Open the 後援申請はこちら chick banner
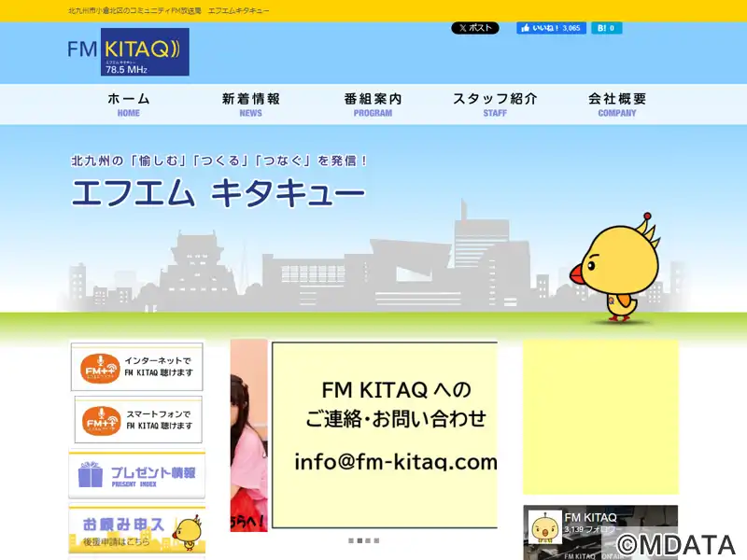 pyautogui.click(x=136, y=530)
